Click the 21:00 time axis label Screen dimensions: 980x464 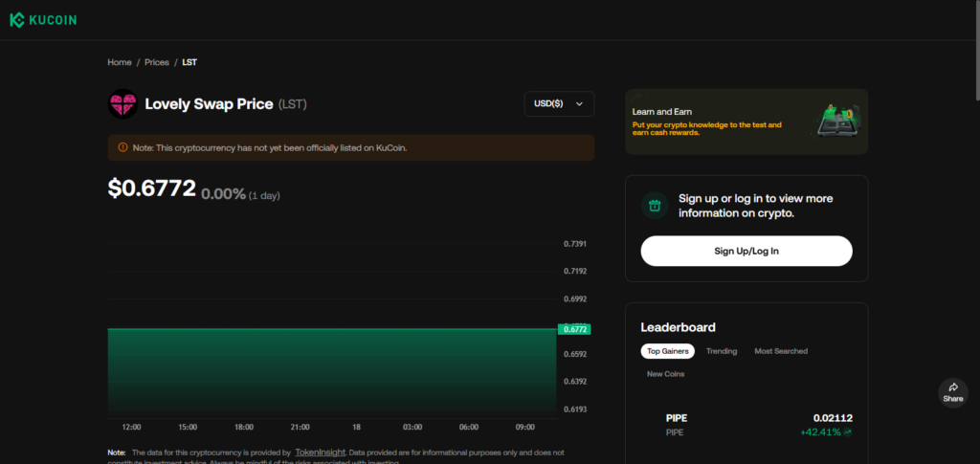point(300,427)
